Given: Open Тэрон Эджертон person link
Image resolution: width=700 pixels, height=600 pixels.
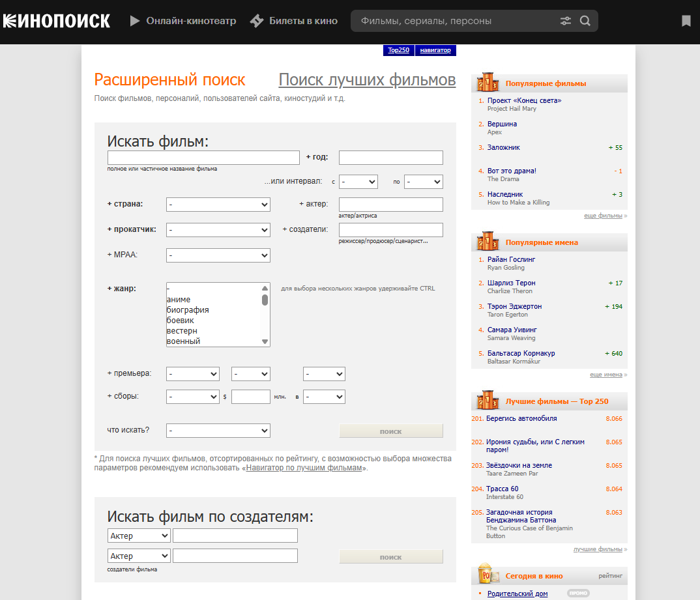Looking at the screenshot, I should click(515, 306).
